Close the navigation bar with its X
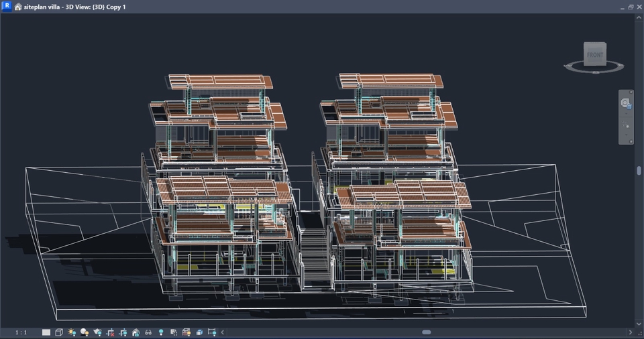 631,92
